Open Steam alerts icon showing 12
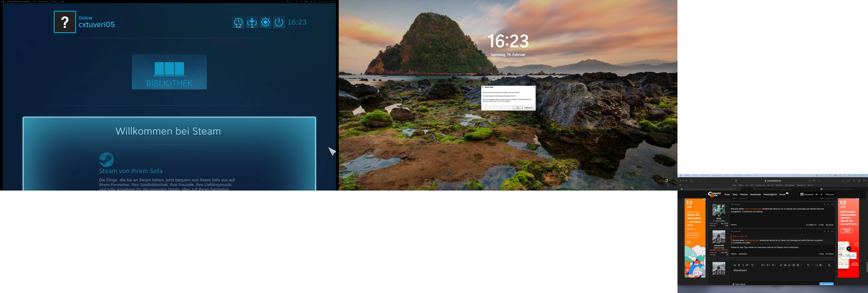 click(x=238, y=23)
